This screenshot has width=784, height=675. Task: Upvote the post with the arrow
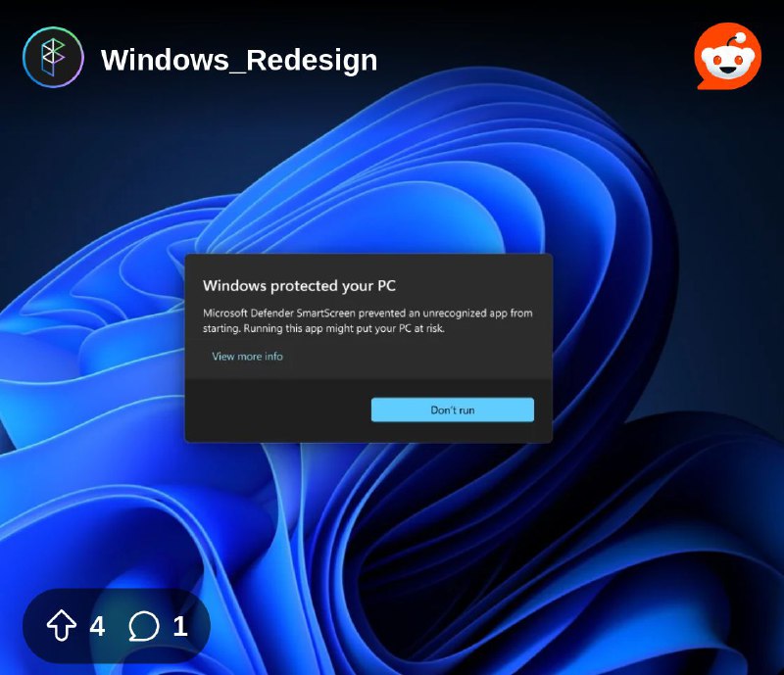click(x=62, y=625)
